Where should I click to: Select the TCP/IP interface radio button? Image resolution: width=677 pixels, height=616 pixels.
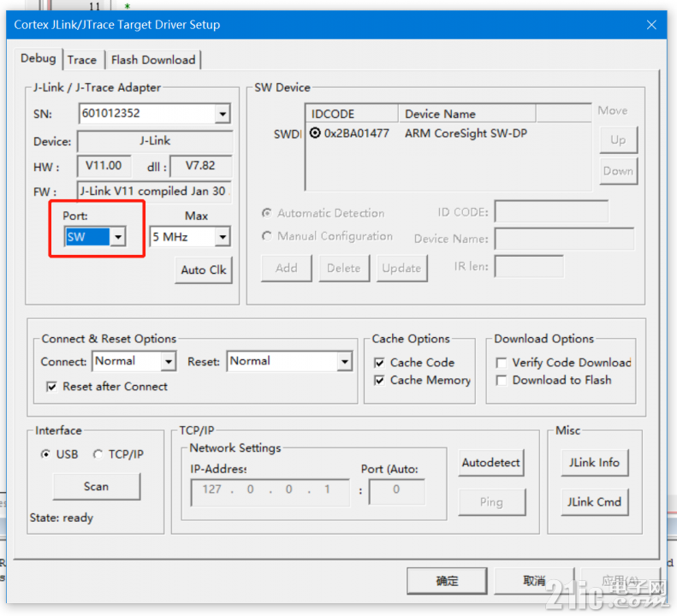tap(98, 454)
